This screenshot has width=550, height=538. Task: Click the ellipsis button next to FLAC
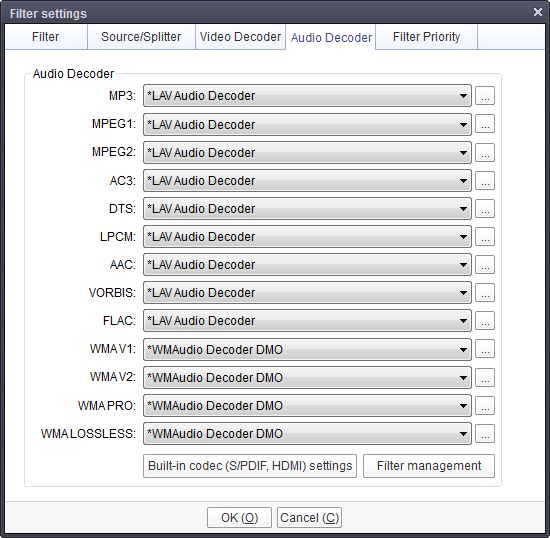click(485, 321)
